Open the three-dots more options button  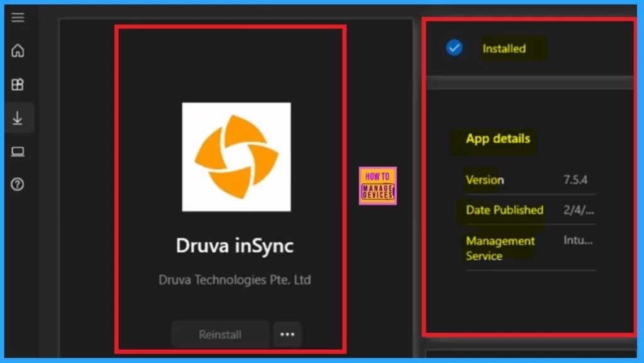pyautogui.click(x=287, y=334)
